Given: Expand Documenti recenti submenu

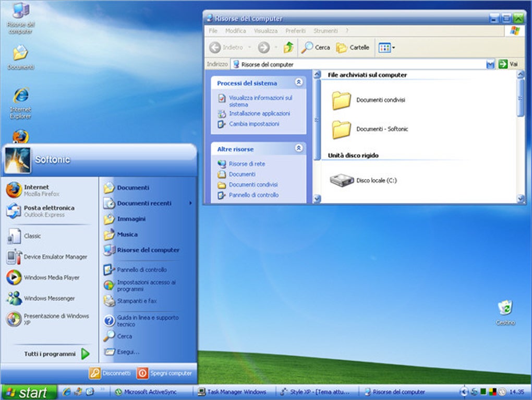Looking at the screenshot, I should coord(148,203).
